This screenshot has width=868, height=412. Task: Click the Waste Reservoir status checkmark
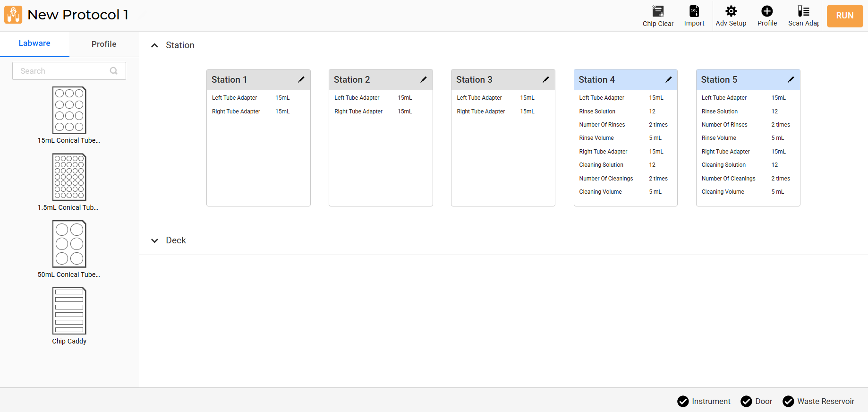click(x=788, y=401)
